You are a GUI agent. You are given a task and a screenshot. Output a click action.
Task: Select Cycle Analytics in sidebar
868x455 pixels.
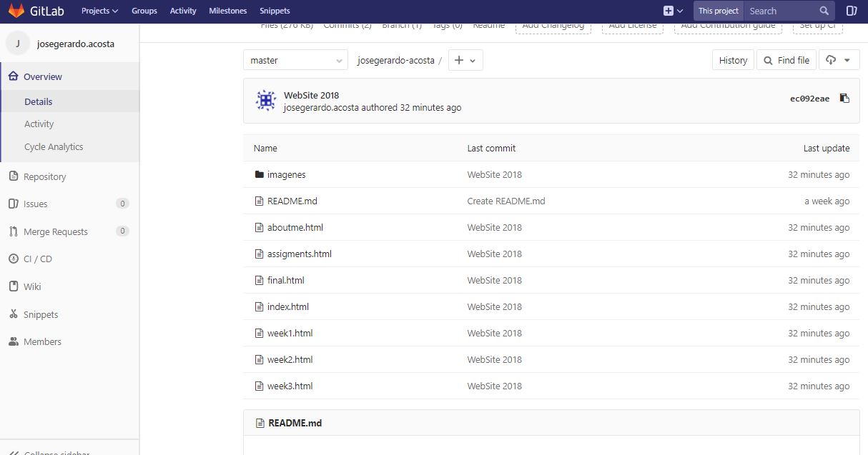(54, 146)
